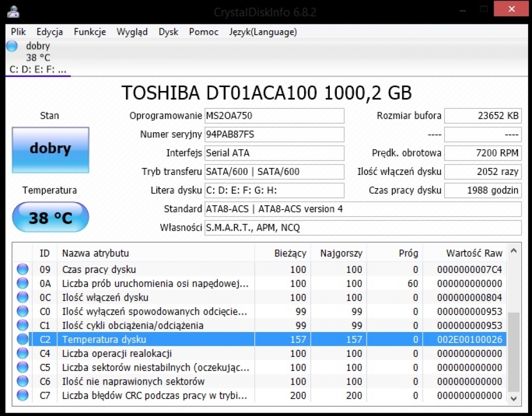The width and height of the screenshot is (532, 416).
Task: Click the Standard field ATA8-ACS
Action: coord(363,209)
